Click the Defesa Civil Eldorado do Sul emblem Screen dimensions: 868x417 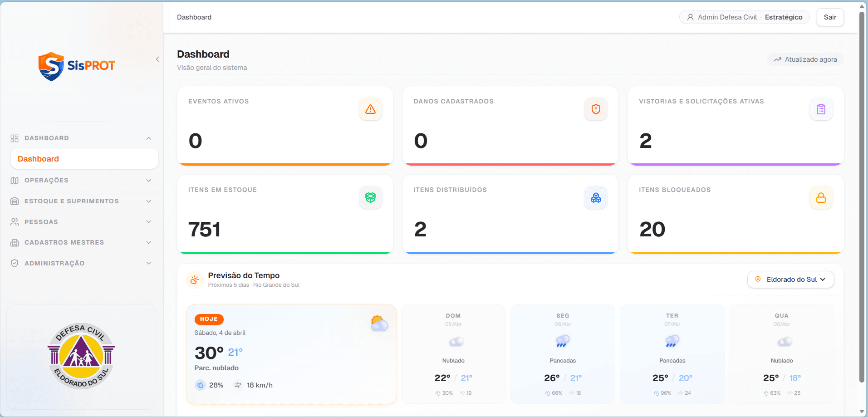(x=81, y=356)
